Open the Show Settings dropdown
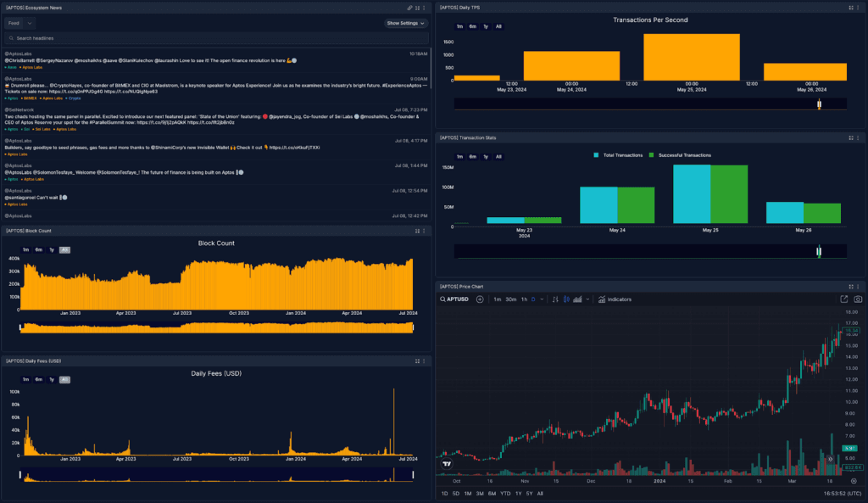Viewport: 868px width, 503px height. [405, 23]
